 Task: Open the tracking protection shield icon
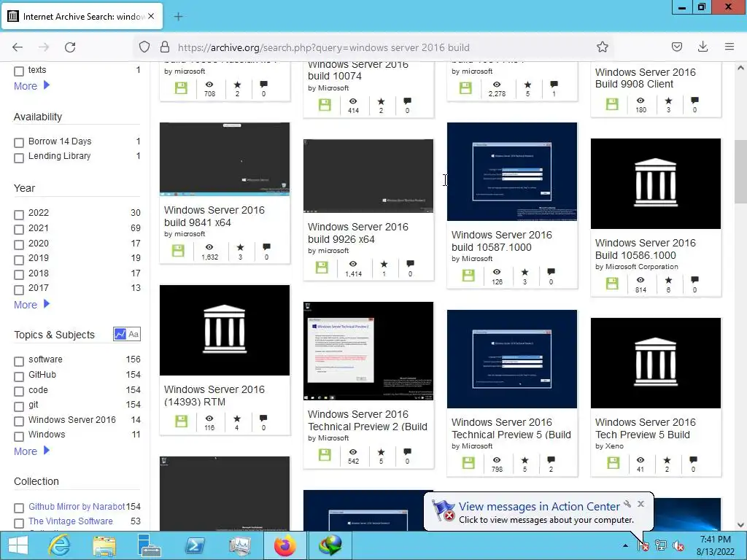tap(144, 47)
